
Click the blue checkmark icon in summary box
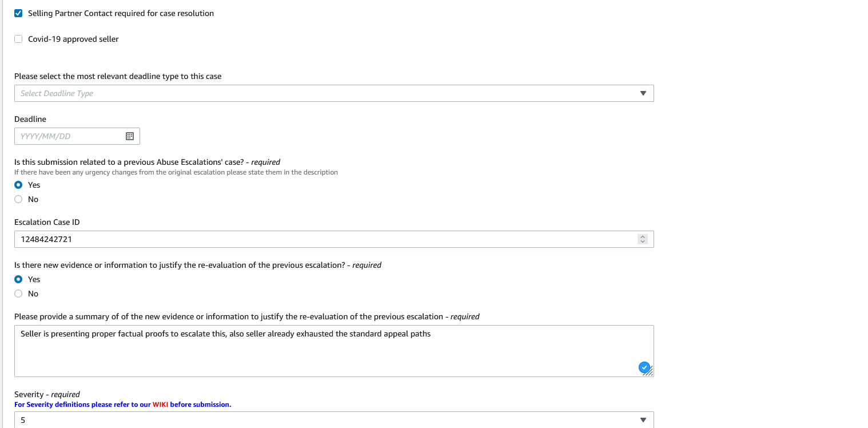644,367
